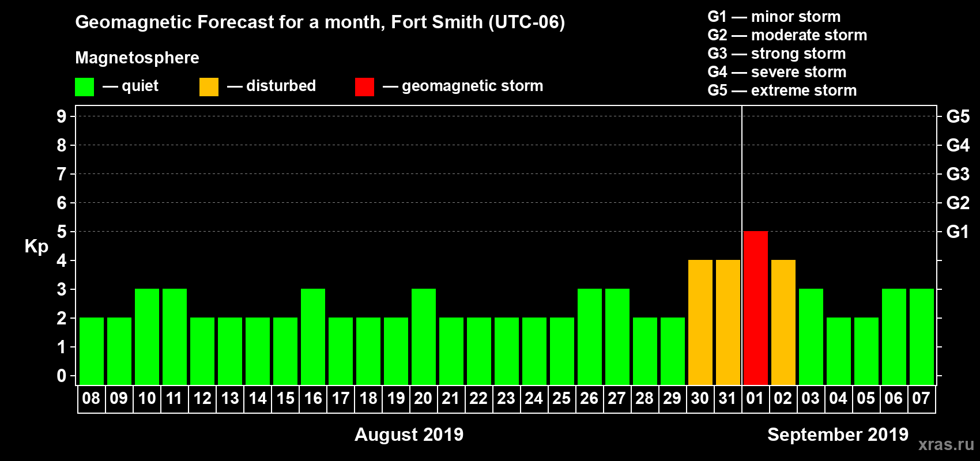
Task: Click the green bar for September 07
Action: (x=922, y=337)
